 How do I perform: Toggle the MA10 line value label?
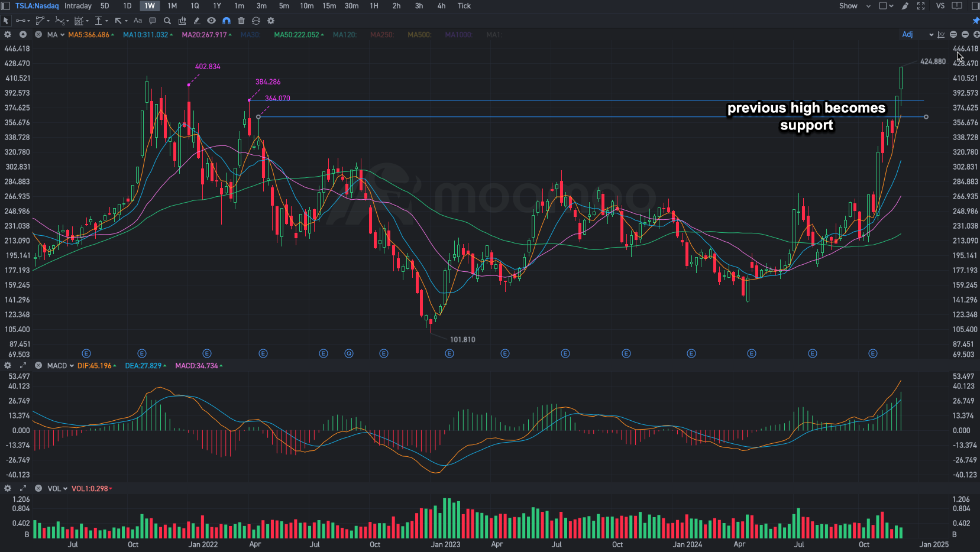[148, 35]
